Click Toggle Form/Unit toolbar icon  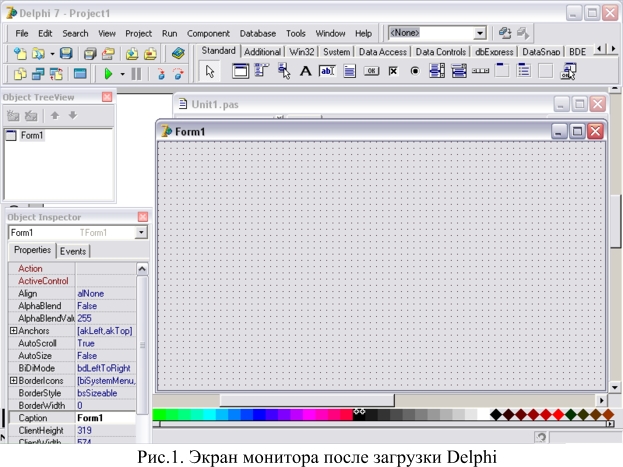56,74
